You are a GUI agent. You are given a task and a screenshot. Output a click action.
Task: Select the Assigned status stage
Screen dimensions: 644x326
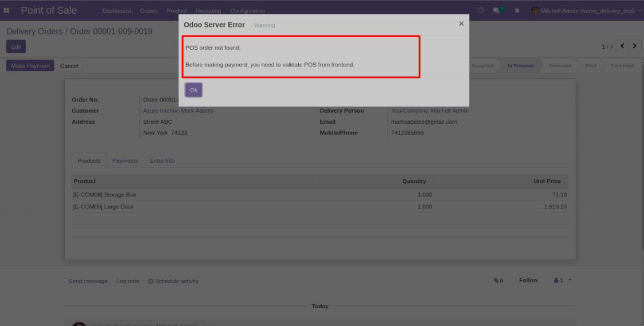pyautogui.click(x=482, y=66)
